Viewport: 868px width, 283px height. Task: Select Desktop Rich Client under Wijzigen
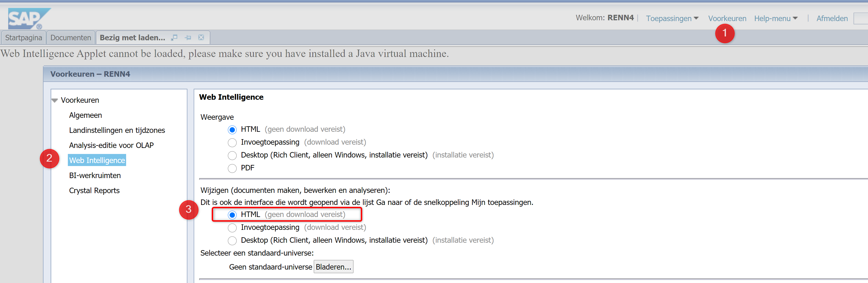tap(232, 241)
